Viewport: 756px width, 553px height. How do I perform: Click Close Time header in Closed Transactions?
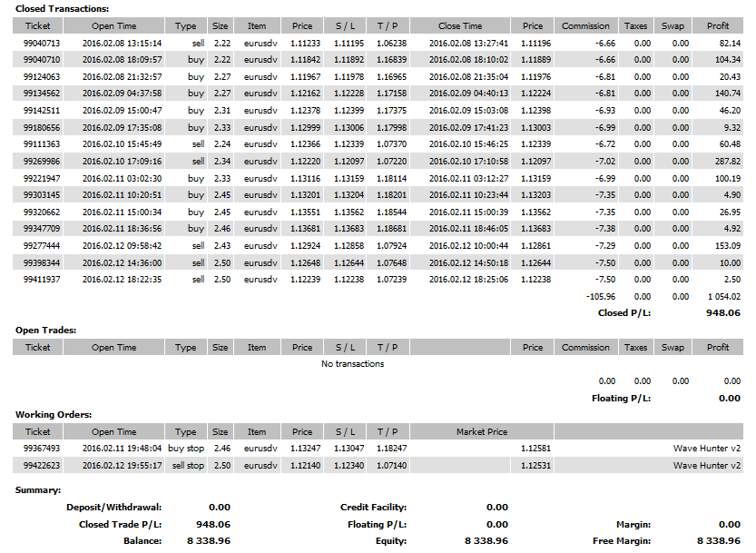coord(460,26)
